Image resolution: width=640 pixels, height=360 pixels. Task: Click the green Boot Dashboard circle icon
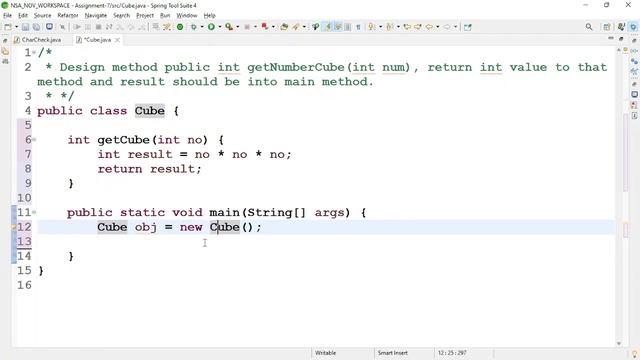[x=180, y=27]
